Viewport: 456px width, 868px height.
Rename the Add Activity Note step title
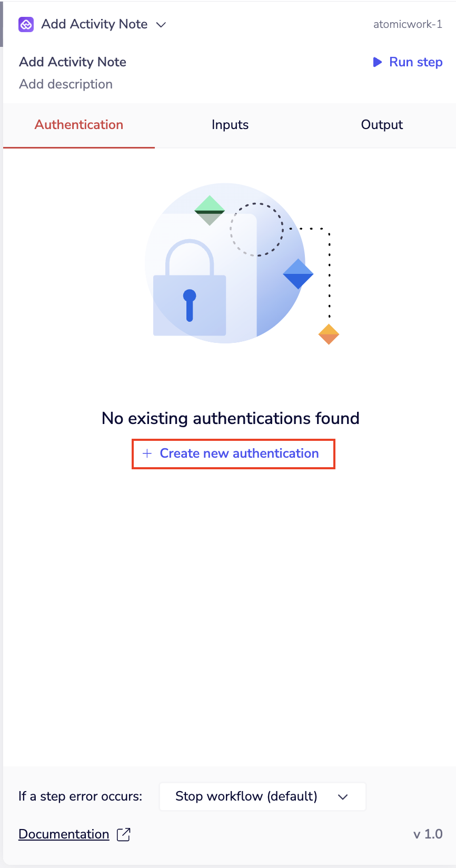click(73, 62)
